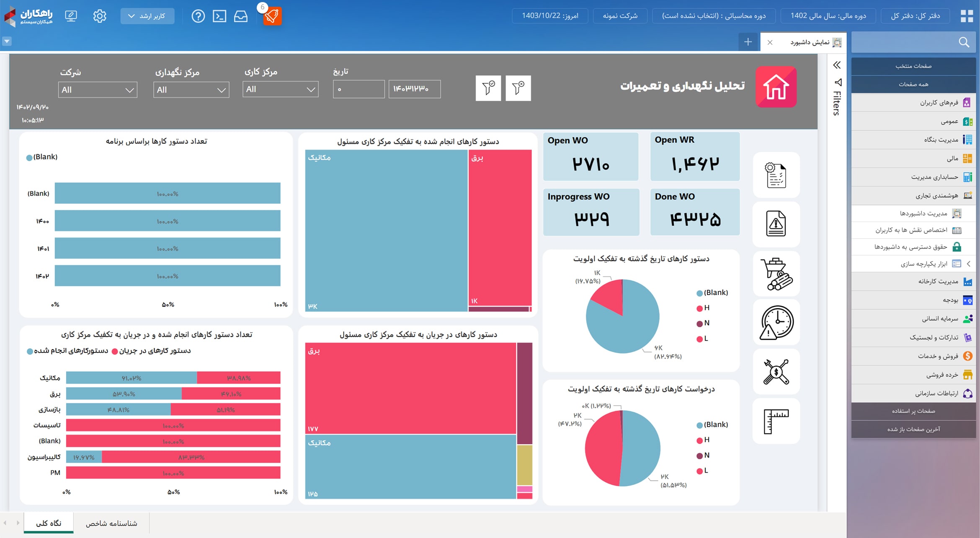The image size is (980, 538).
Task: Open the شرکت All dropdown
Action: pos(98,90)
